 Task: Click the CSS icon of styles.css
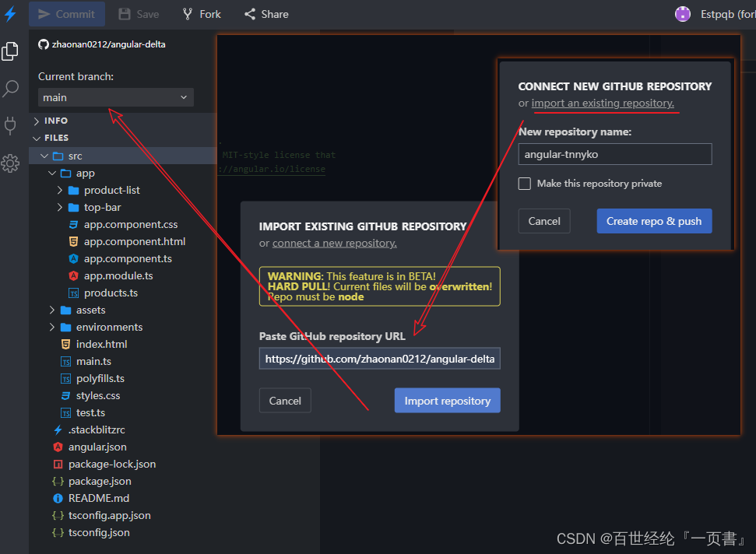click(65, 396)
